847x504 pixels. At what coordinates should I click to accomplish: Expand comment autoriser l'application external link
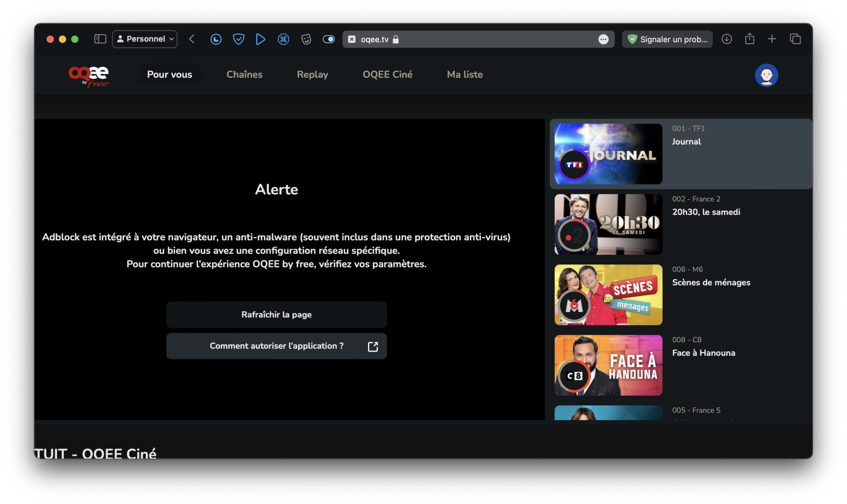point(372,346)
